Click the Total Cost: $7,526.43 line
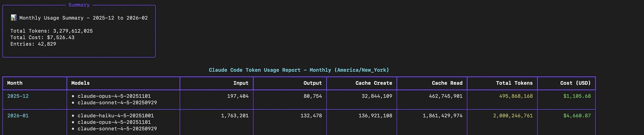Image resolution: width=644 pixels, height=135 pixels. tap(42, 37)
